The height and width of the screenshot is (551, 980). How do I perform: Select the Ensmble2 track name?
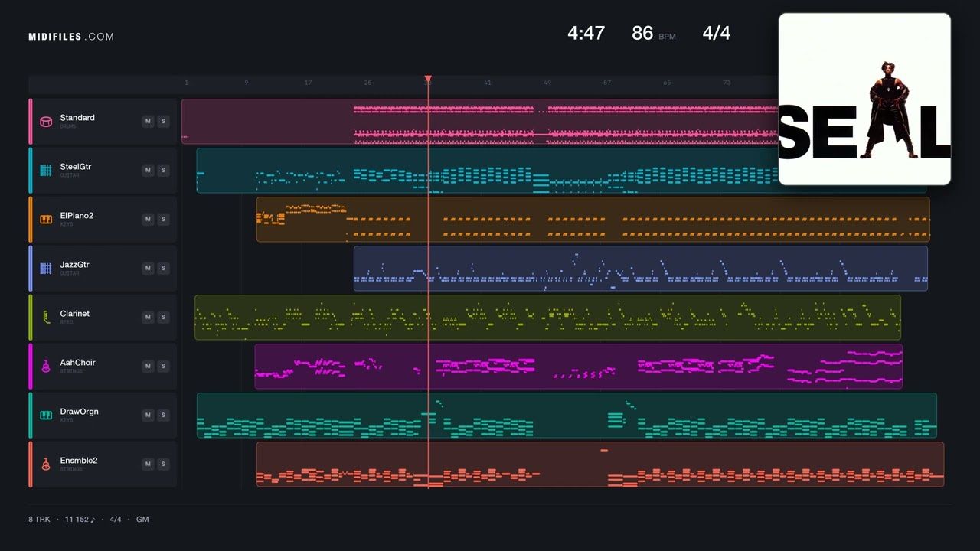[78, 461]
